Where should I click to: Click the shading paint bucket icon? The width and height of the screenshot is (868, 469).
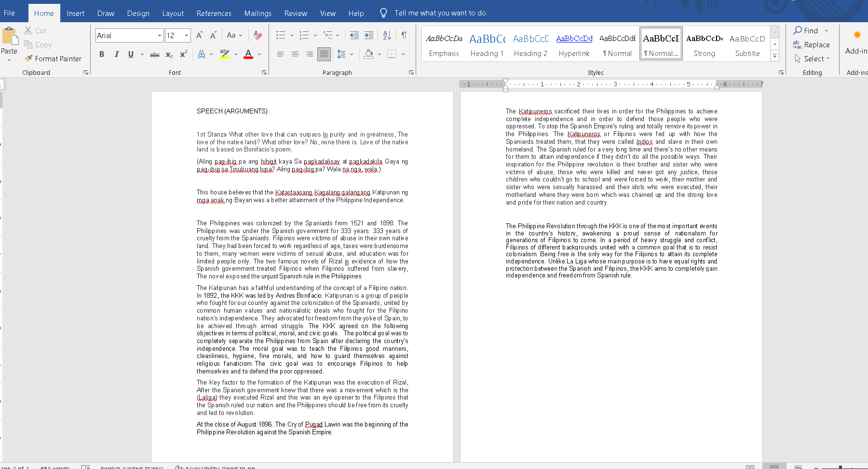368,54
